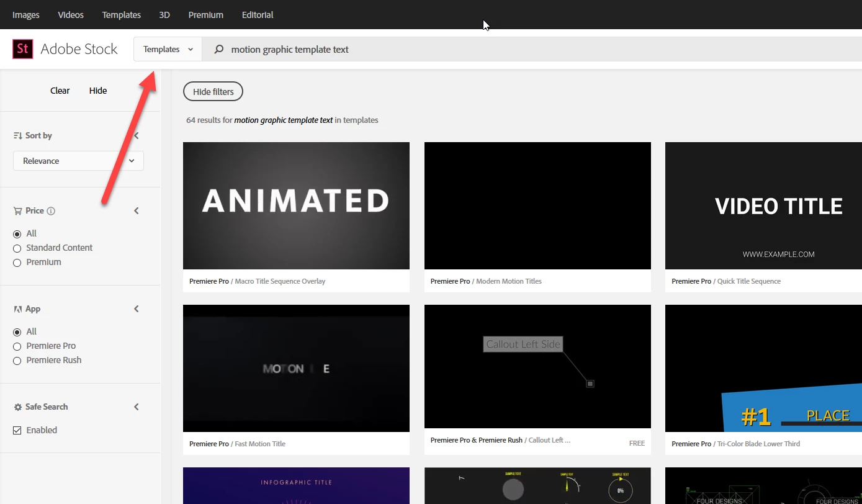Screen dimensions: 862x504
Task: Click Macro Title Sequence Overlay title
Action: click(280, 281)
